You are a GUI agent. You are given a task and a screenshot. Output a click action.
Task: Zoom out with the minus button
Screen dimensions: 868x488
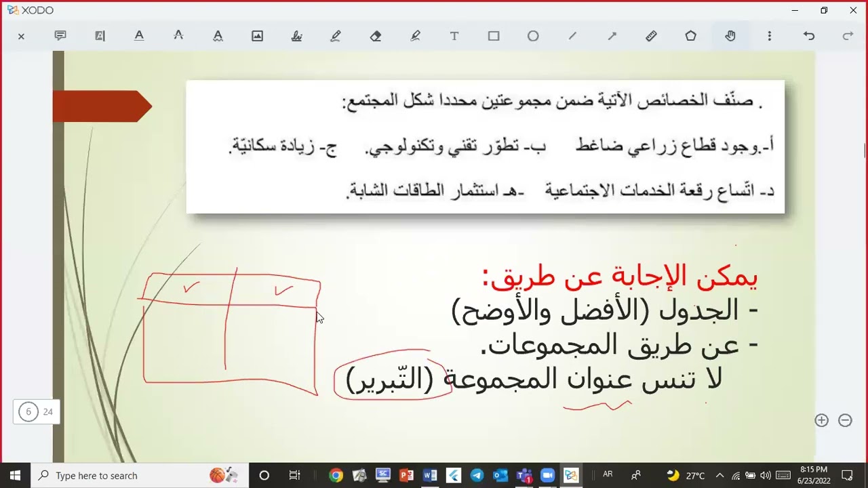(845, 420)
